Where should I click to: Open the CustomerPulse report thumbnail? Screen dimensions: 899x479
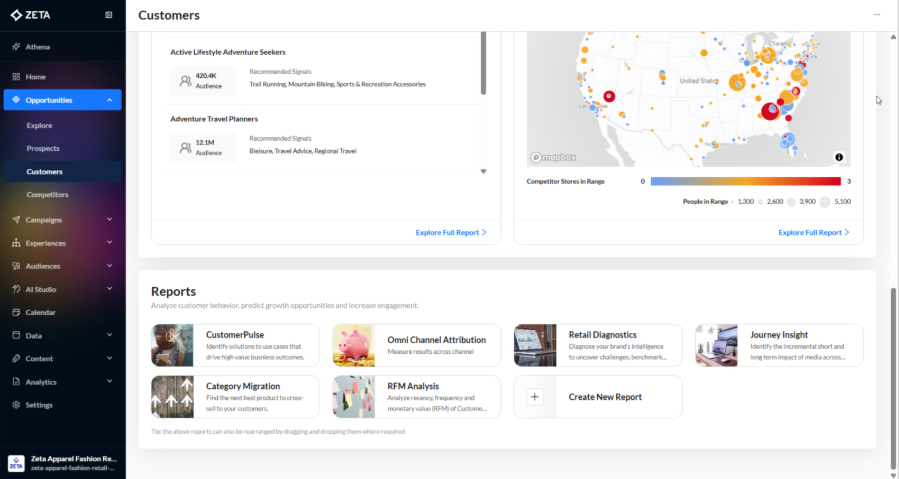click(x=172, y=345)
